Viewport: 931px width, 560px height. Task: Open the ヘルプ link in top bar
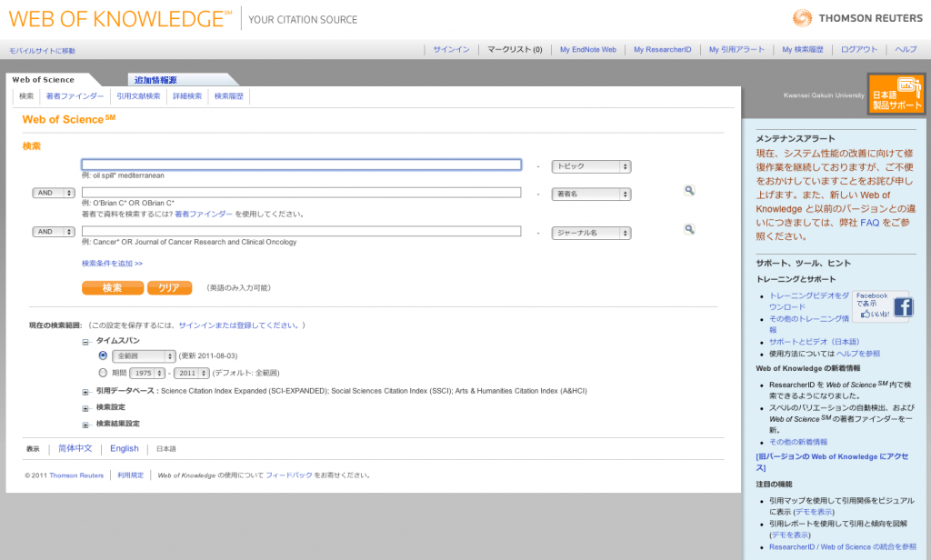pyautogui.click(x=906, y=50)
